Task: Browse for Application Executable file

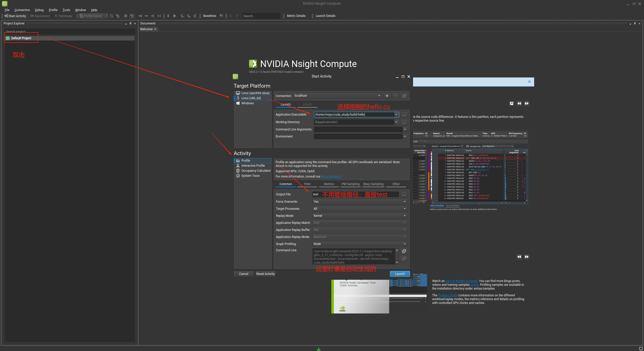Action: coord(404,115)
